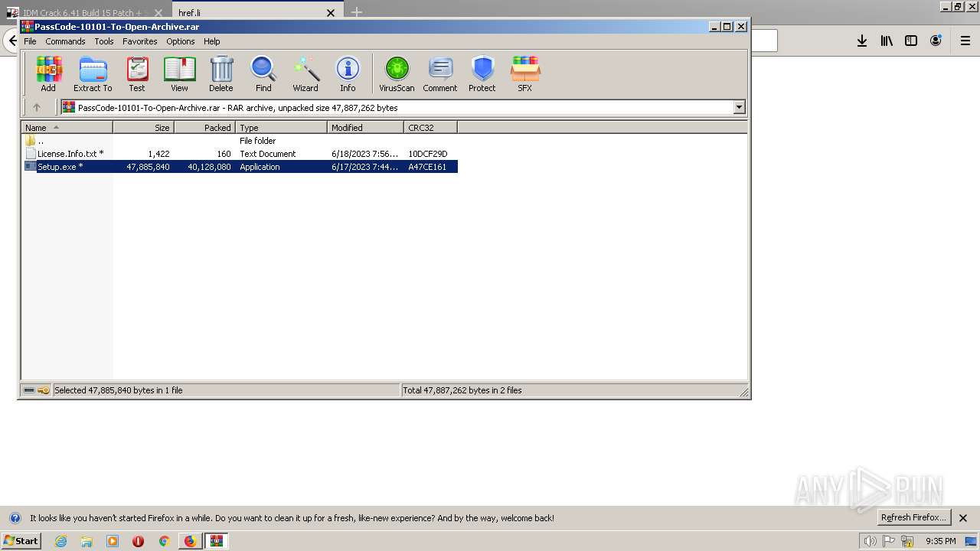Click the Protect shield icon
The image size is (980, 551).
tap(482, 74)
